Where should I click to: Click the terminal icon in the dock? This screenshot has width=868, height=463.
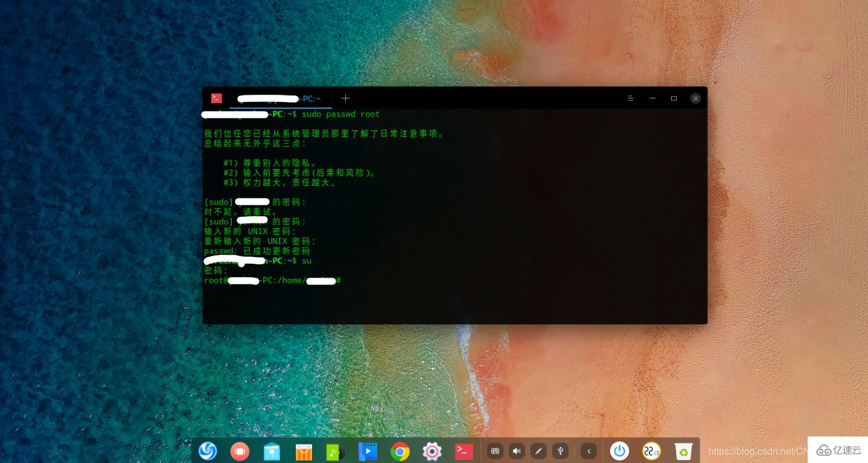(x=464, y=451)
